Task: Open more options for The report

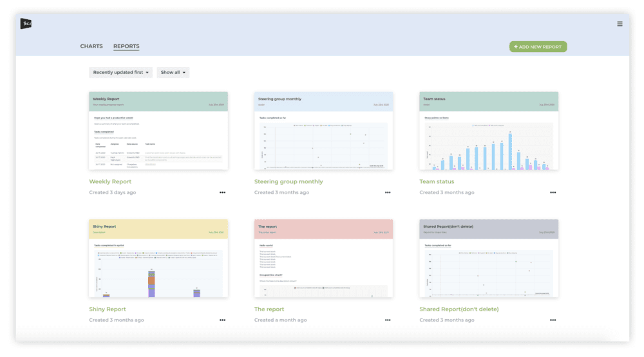Action: 387,320
